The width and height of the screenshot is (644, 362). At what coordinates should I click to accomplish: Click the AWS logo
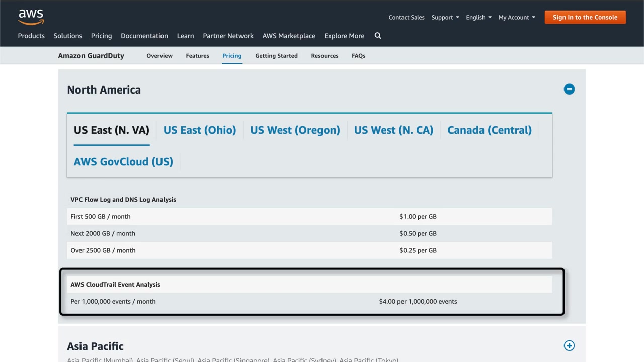31,17
